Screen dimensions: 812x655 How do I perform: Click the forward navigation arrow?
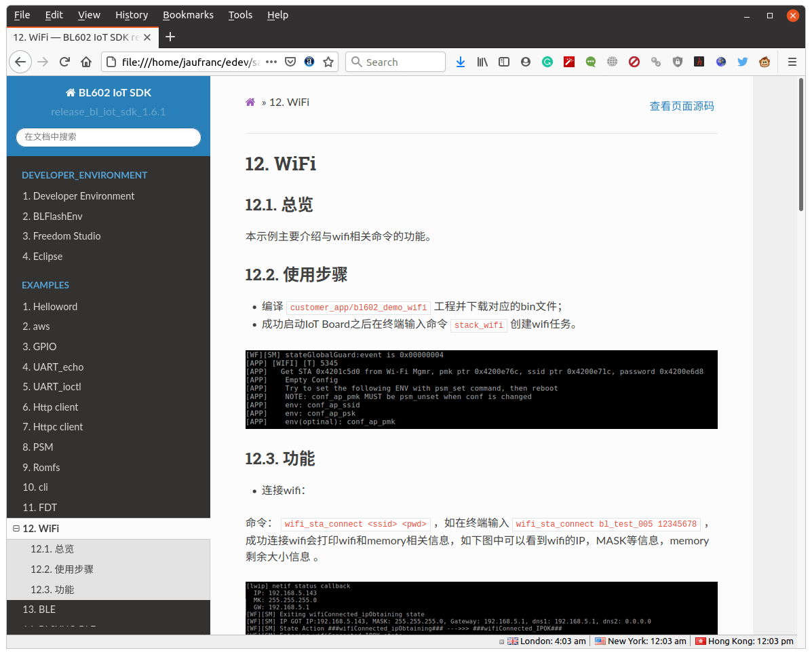click(x=43, y=62)
